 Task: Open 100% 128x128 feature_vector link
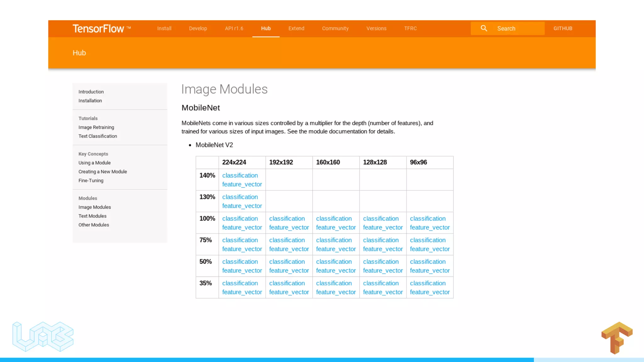[383, 228]
